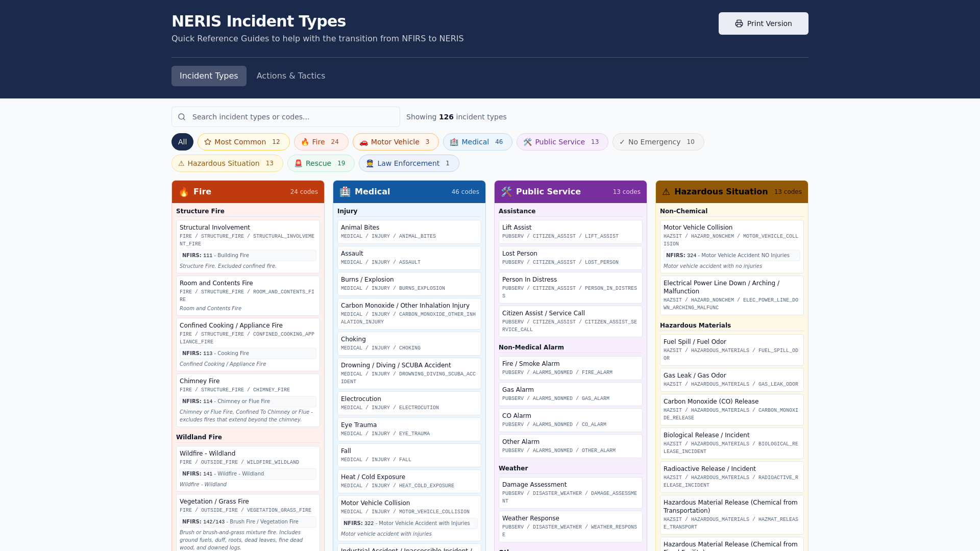Select the Gas Leak / Gas Odor card

coord(732,380)
